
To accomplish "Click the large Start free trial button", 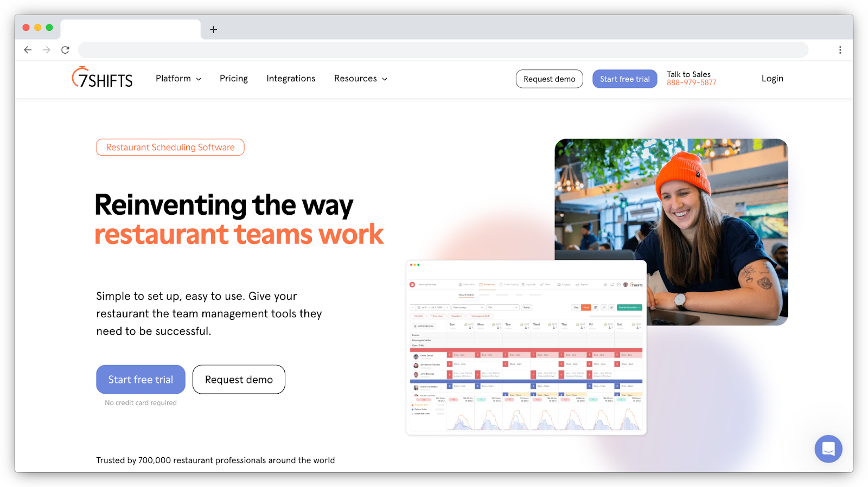I will (141, 380).
